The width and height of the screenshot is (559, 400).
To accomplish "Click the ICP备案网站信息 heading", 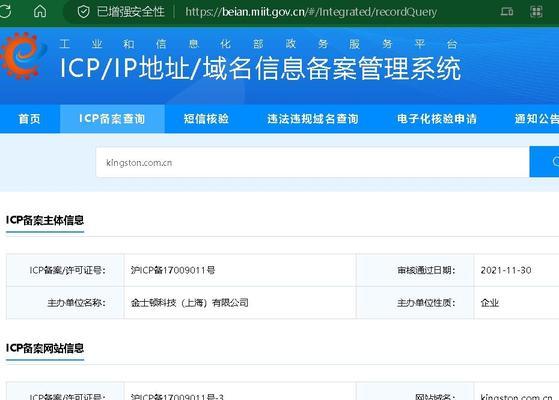I will click(x=45, y=348).
